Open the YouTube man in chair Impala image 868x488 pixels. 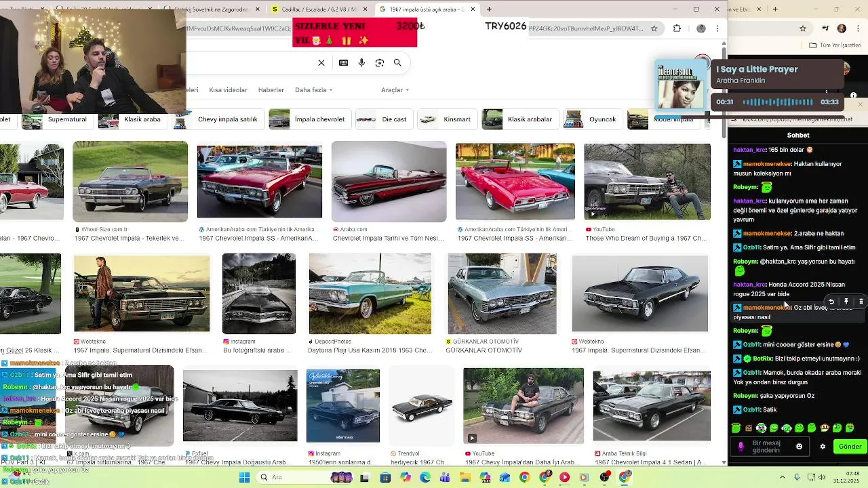(x=647, y=182)
